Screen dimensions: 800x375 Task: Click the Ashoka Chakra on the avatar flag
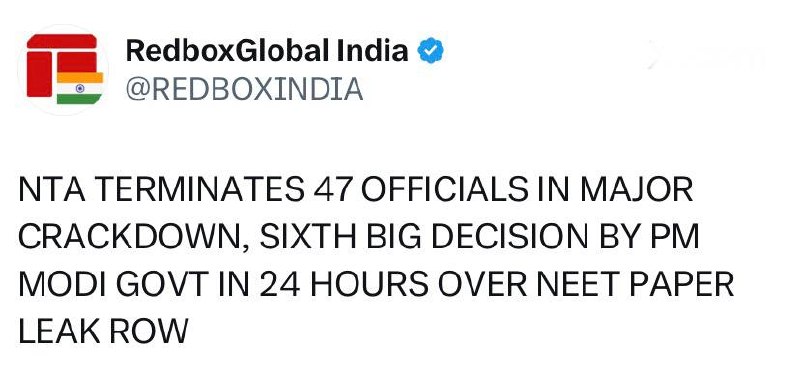(x=80, y=88)
